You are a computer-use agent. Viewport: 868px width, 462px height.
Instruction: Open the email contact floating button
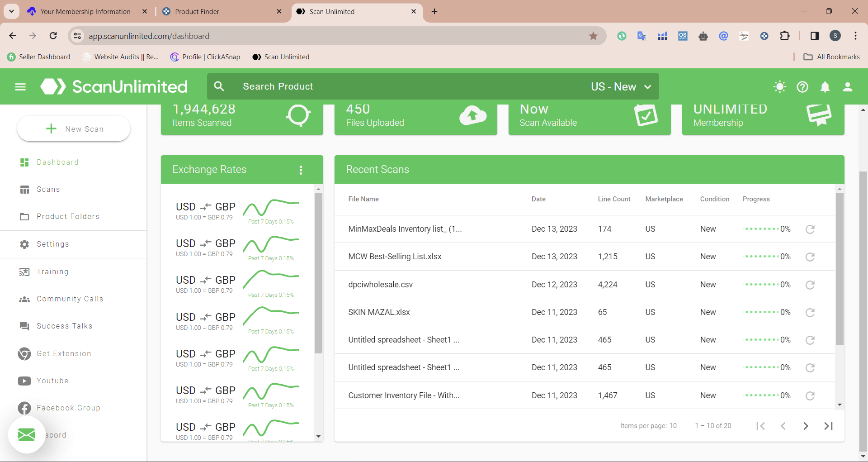pos(26,435)
